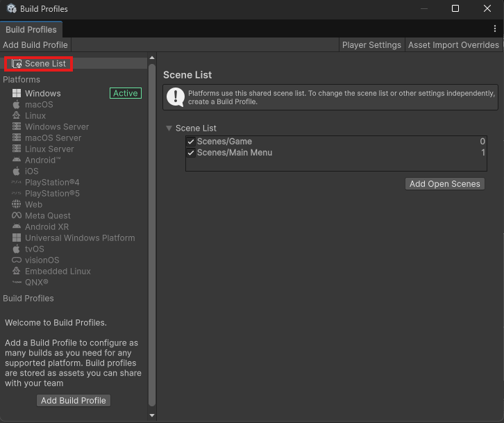This screenshot has width=504, height=423.
Task: Click the exclamation info bubble icon
Action: click(176, 97)
